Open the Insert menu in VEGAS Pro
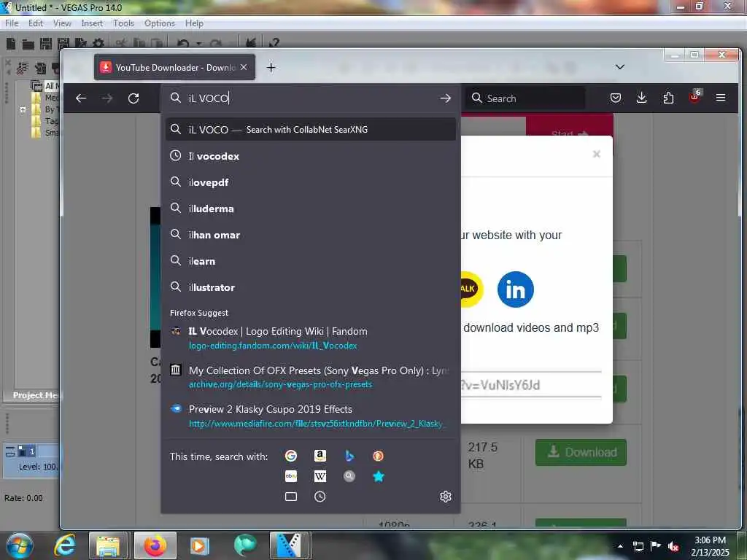This screenshot has width=747, height=560. [92, 23]
